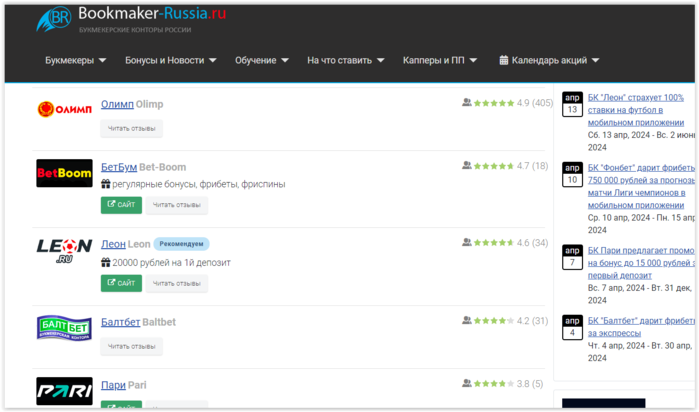Open the Балтбет bookmaker link
Screen dimensions: 699x412
[120, 322]
